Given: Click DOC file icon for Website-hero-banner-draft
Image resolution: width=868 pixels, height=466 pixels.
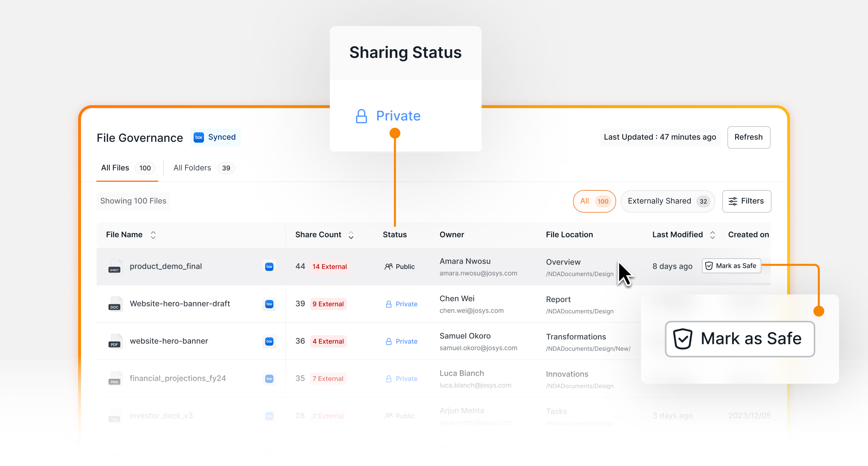Looking at the screenshot, I should click(115, 304).
